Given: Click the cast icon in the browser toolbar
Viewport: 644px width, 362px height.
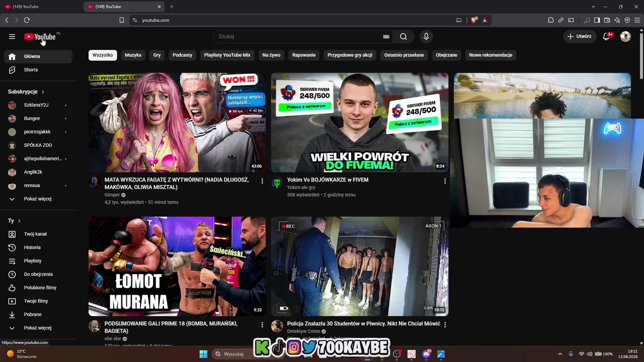Looking at the screenshot, I should (x=571, y=20).
